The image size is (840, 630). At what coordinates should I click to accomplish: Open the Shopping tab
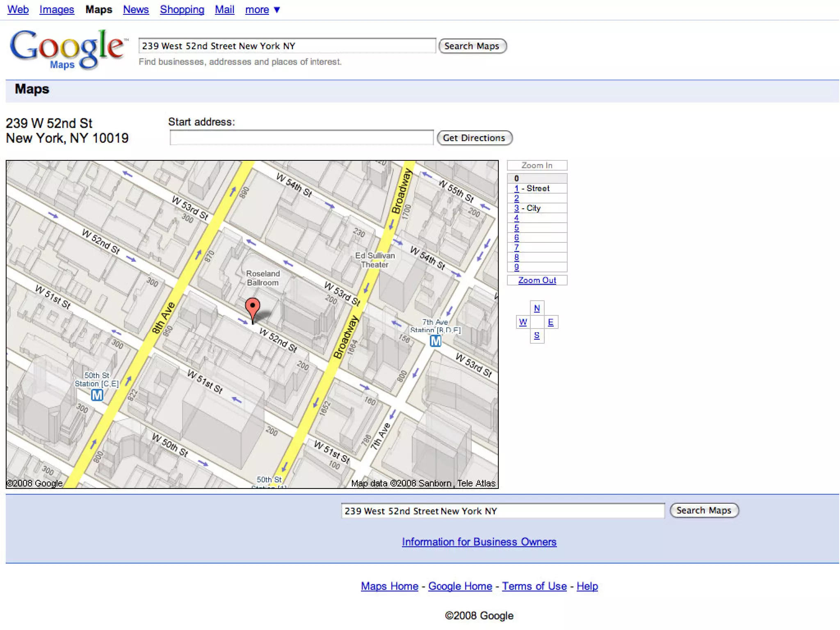coord(182,9)
